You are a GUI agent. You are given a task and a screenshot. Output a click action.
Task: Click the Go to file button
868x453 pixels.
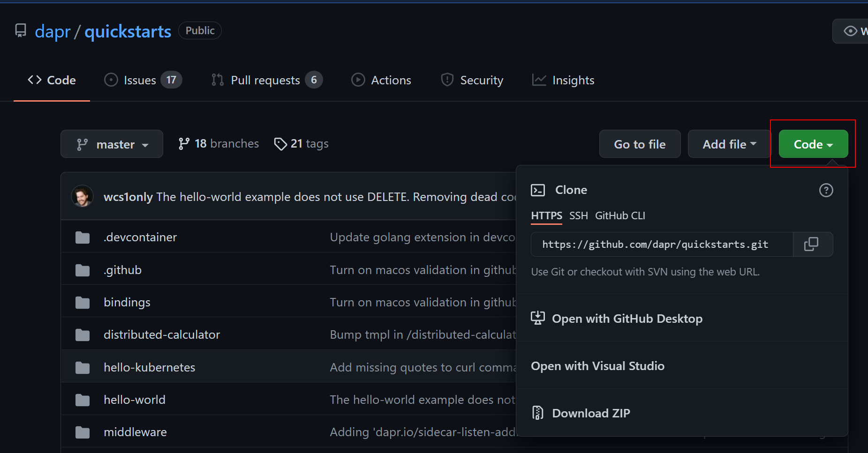(640, 144)
